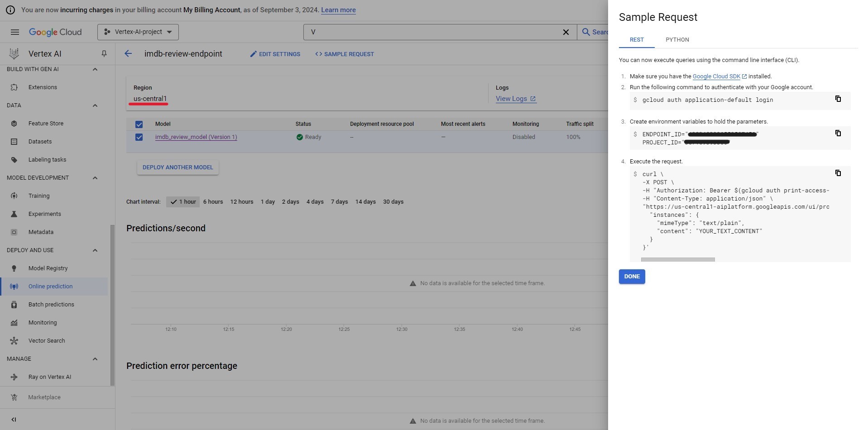Select the 1 day chart interval
This screenshot has height=430, width=868.
(x=268, y=202)
